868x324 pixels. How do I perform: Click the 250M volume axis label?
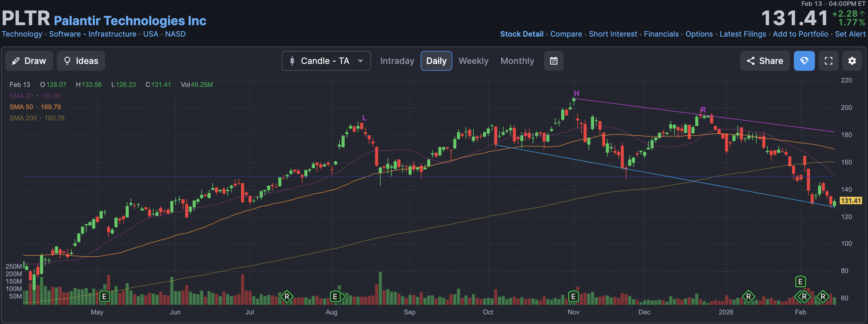[x=13, y=266]
